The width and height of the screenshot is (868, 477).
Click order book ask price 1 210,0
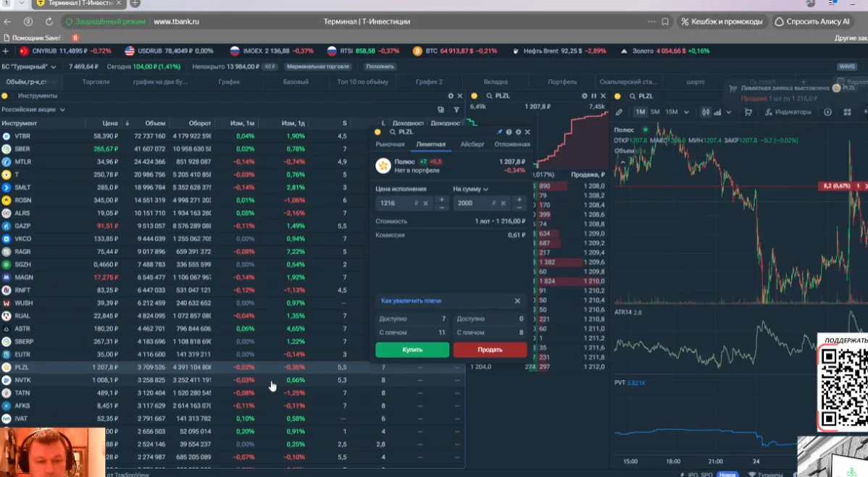593,282
